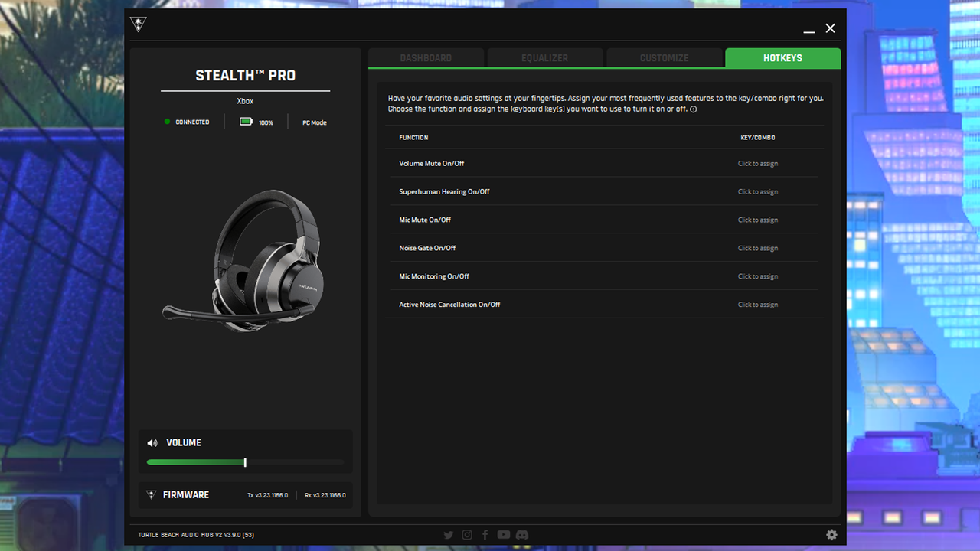Click the Tx v3.23.1166.0 firmware version
This screenshot has height=551, width=980.
[x=268, y=496]
